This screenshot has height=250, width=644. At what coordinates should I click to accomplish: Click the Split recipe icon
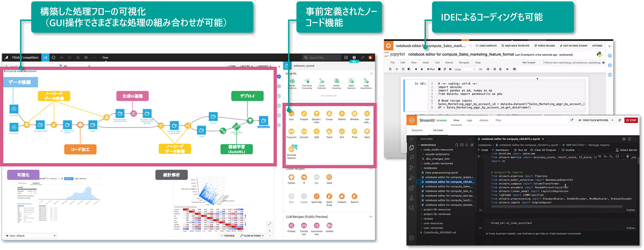(x=317, y=132)
